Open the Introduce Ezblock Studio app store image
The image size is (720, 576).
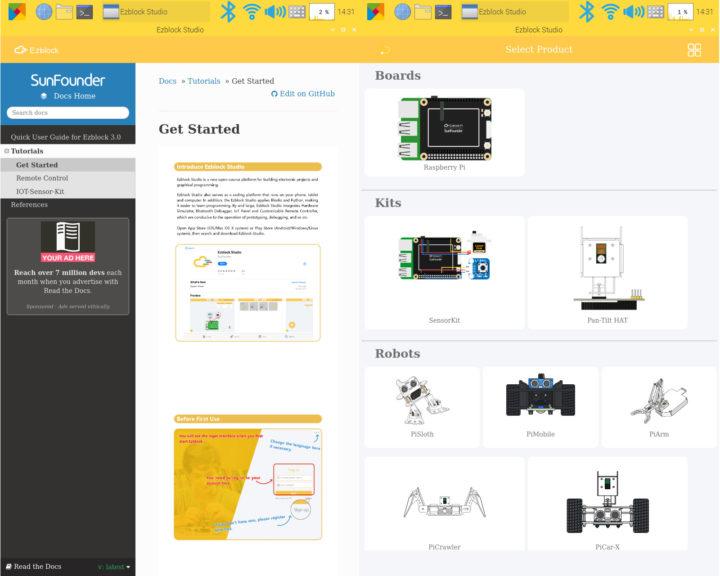[248, 293]
